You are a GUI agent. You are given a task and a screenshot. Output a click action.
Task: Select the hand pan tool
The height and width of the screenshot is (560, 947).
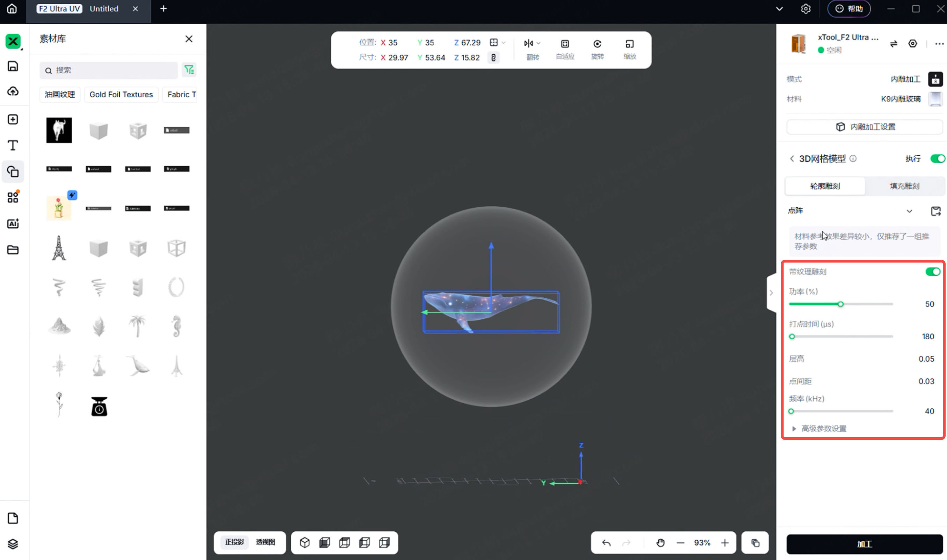coord(660,543)
